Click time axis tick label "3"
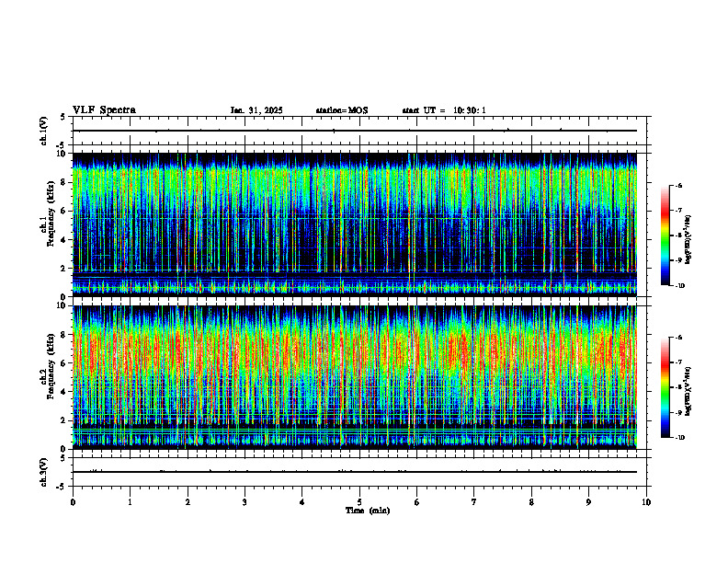 245,502
